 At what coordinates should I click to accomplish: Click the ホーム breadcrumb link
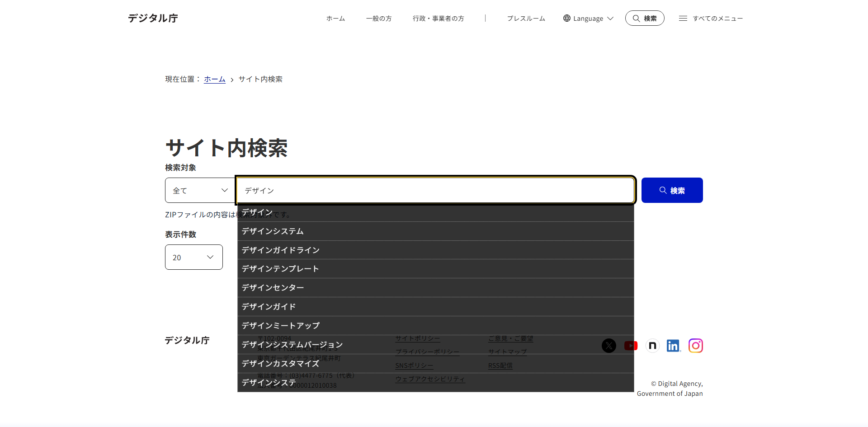coord(215,79)
